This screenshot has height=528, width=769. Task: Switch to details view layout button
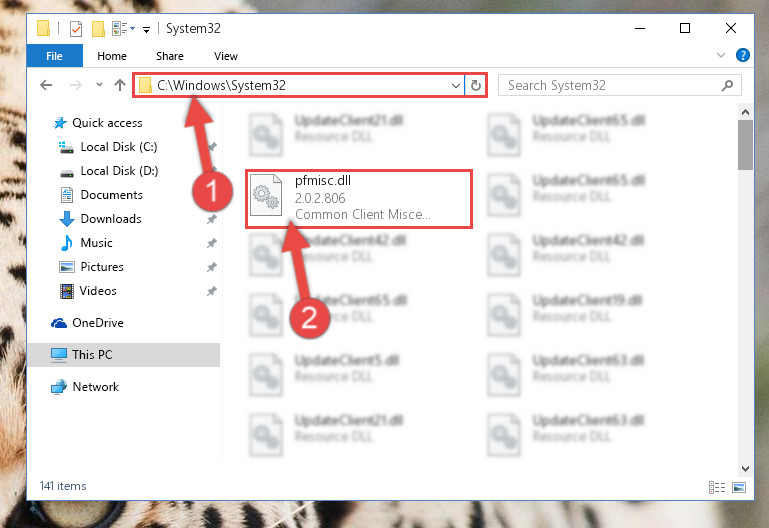717,487
